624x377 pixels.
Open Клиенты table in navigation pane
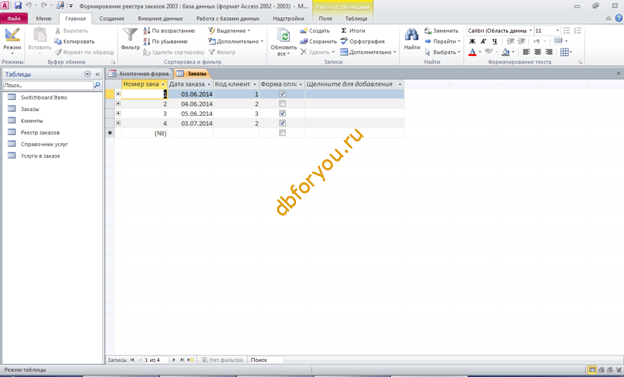[x=31, y=121]
